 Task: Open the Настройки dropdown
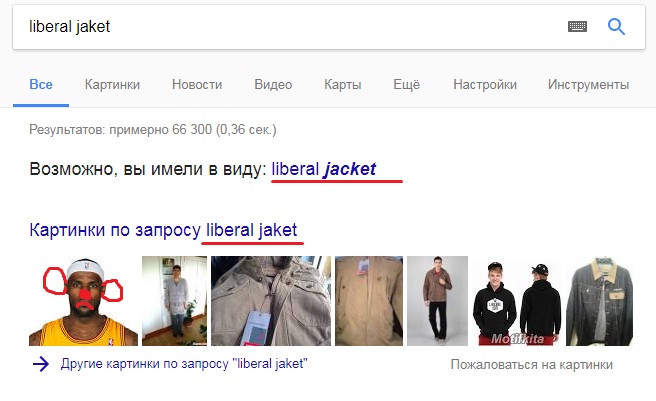[485, 85]
